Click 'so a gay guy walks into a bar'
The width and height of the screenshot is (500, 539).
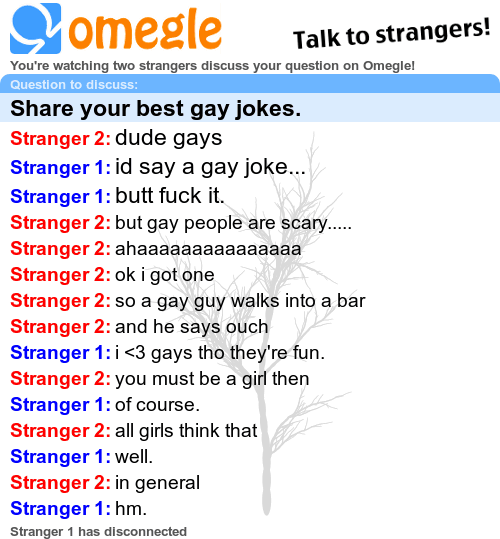(240, 301)
